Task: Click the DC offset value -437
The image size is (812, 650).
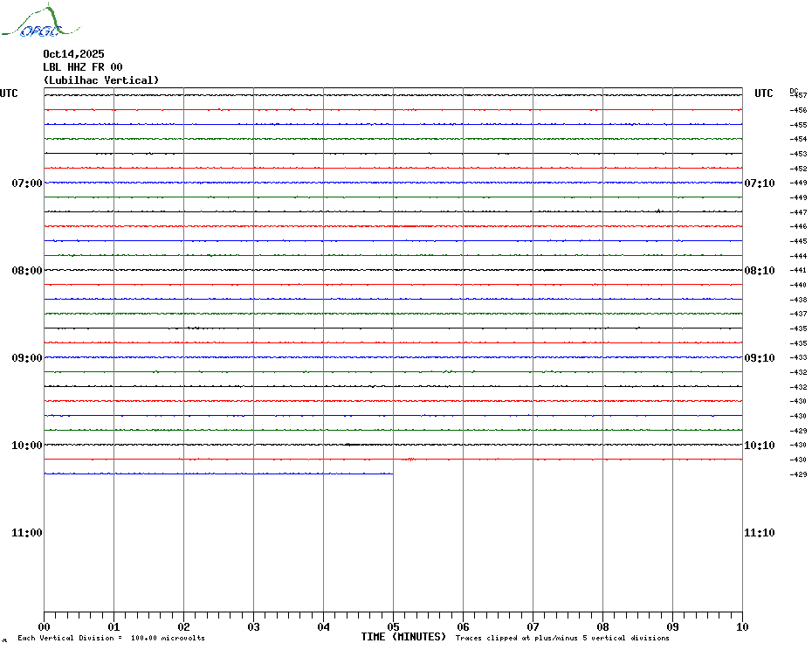Action: (x=799, y=315)
